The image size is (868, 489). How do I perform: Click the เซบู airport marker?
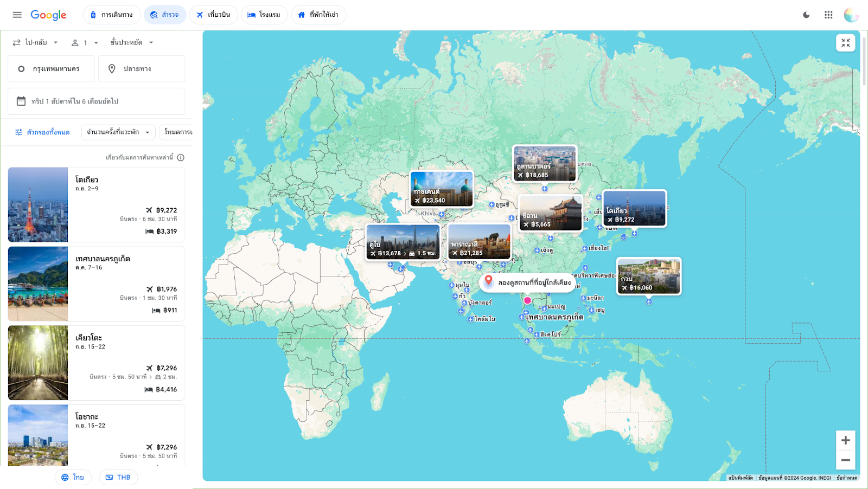[x=592, y=310]
